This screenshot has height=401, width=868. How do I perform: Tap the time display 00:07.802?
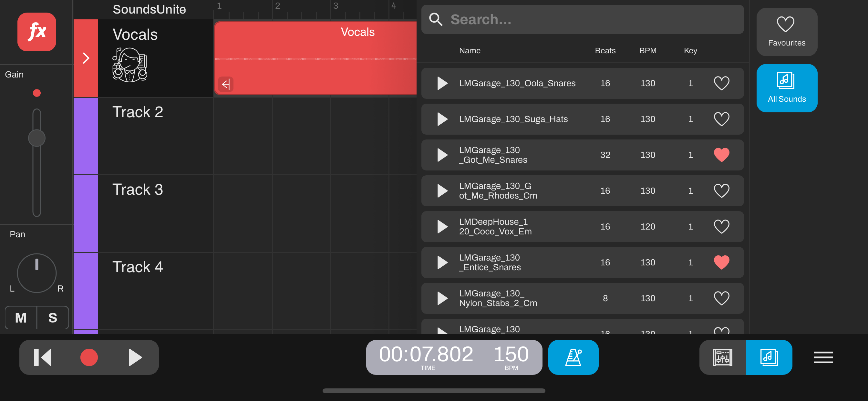click(426, 357)
